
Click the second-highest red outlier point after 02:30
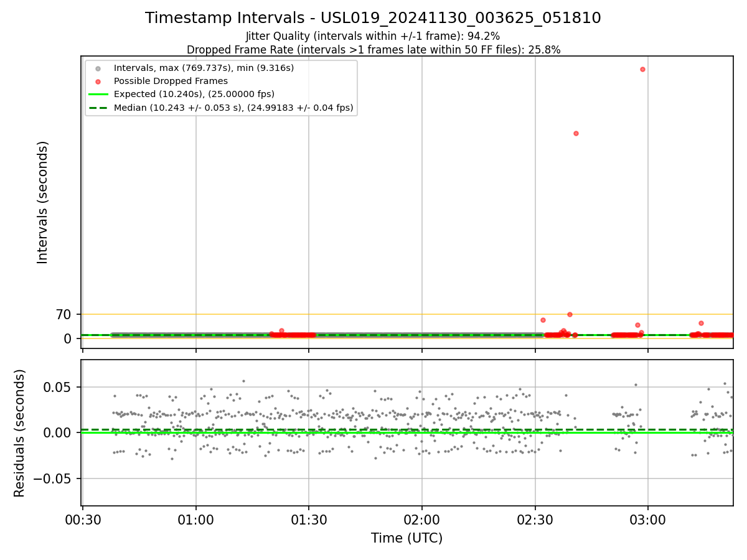coord(576,133)
